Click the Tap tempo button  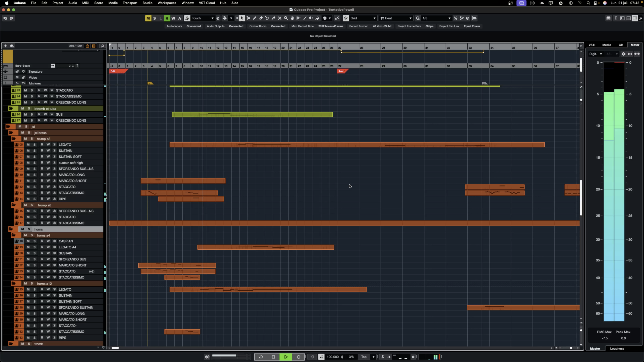(364, 357)
